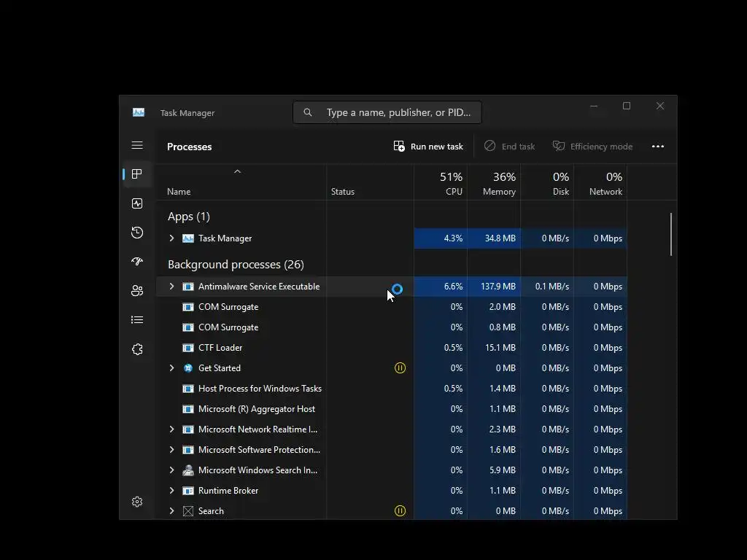Open the three-dot more options menu
Screen dimensions: 747x560
pyautogui.click(x=658, y=146)
